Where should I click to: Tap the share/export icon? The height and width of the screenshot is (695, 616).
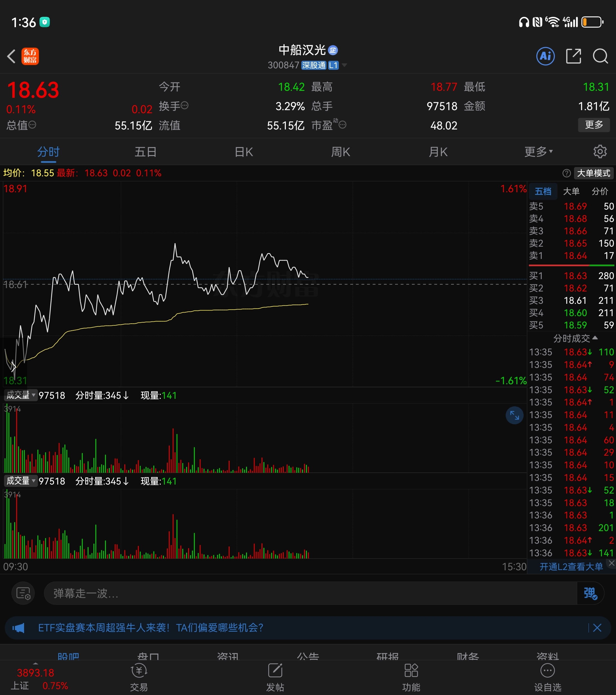(x=573, y=56)
